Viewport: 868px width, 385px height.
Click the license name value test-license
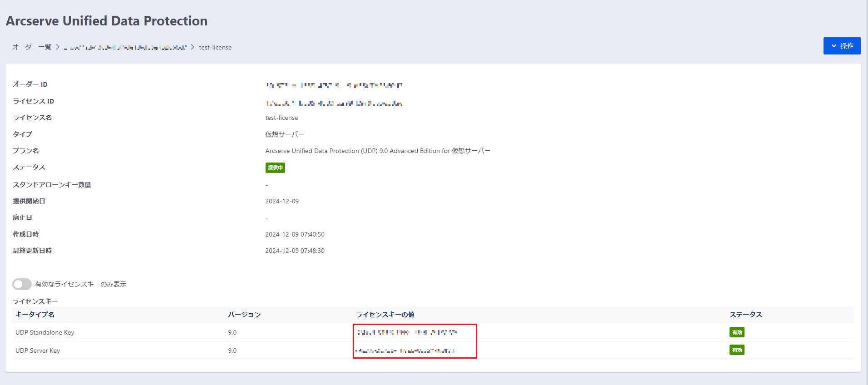click(x=281, y=118)
